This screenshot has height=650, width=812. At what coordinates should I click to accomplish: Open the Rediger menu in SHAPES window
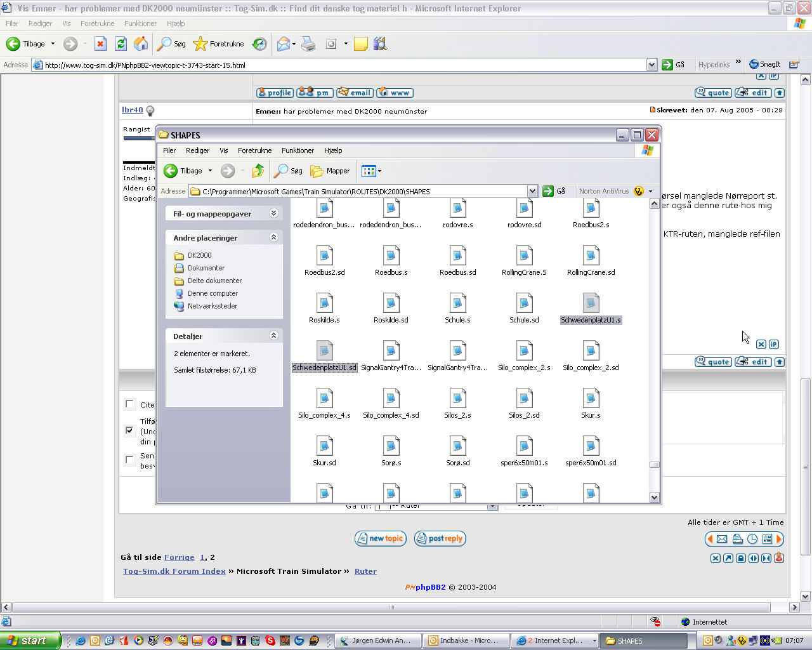197,150
